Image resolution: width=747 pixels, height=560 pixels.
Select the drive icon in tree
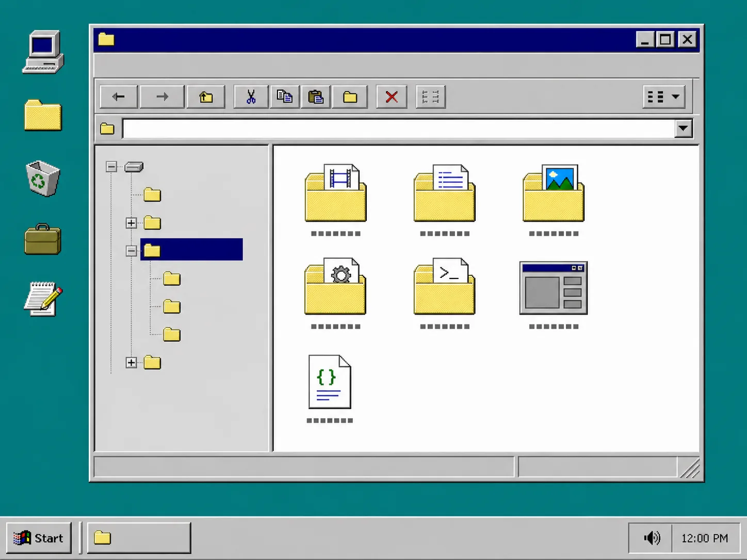pos(134,167)
